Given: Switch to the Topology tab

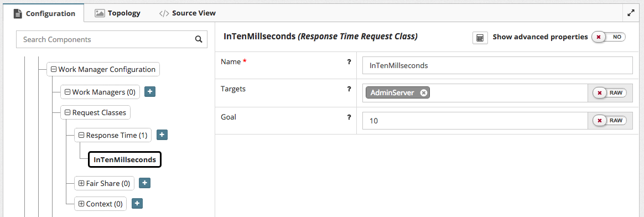Looking at the screenshot, I should 117,13.
